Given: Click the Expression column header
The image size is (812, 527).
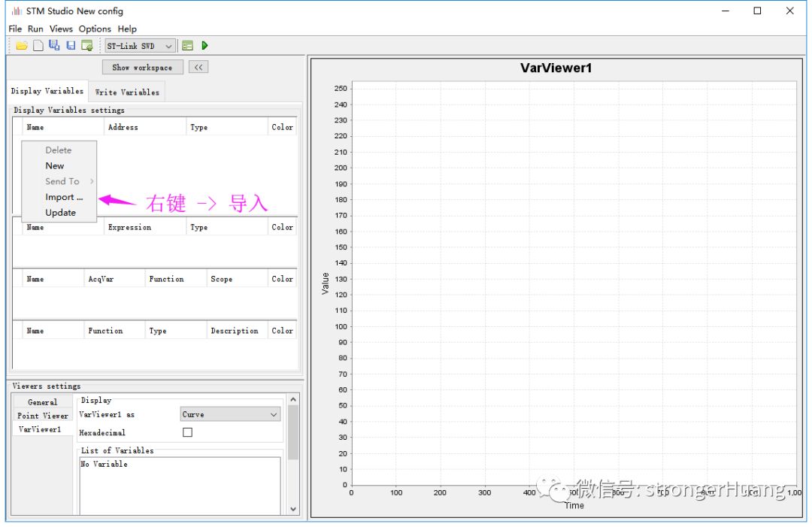Looking at the screenshot, I should (x=145, y=227).
